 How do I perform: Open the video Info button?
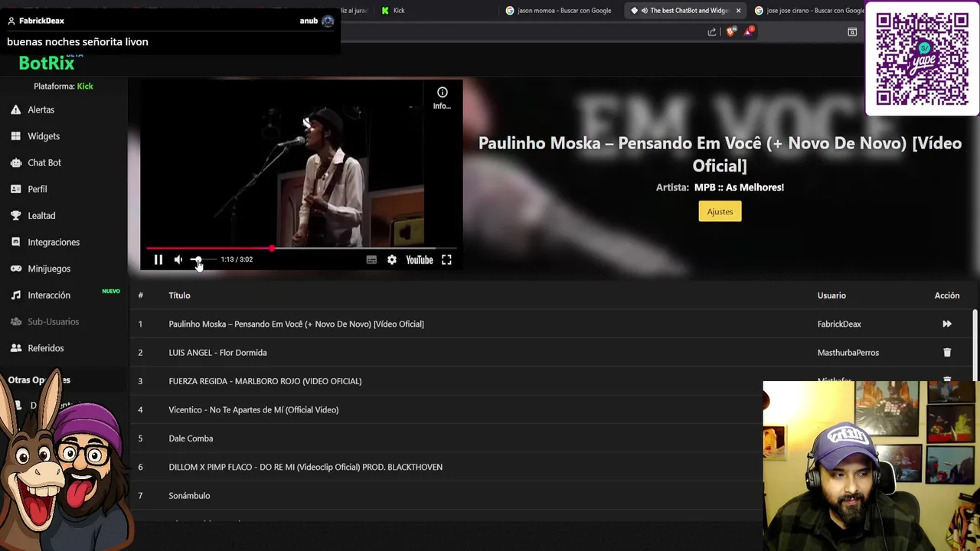(442, 97)
